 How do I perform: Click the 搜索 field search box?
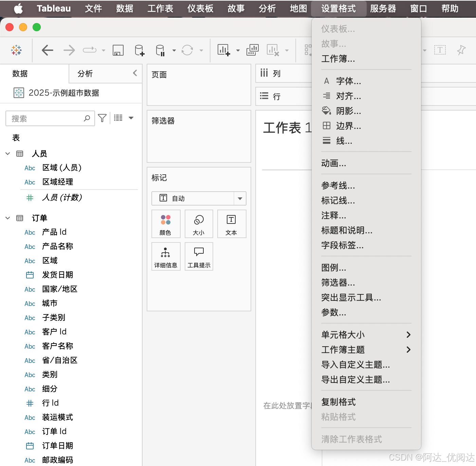(50, 118)
